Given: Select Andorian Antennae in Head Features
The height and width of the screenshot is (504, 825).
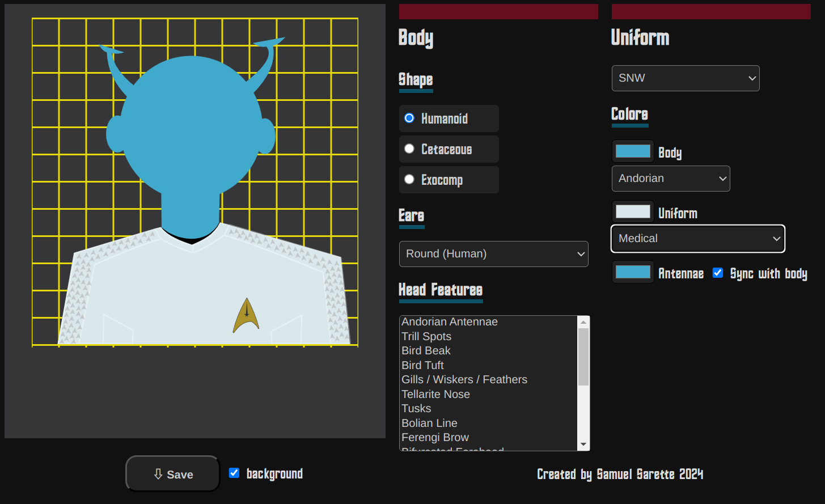Looking at the screenshot, I should point(488,322).
